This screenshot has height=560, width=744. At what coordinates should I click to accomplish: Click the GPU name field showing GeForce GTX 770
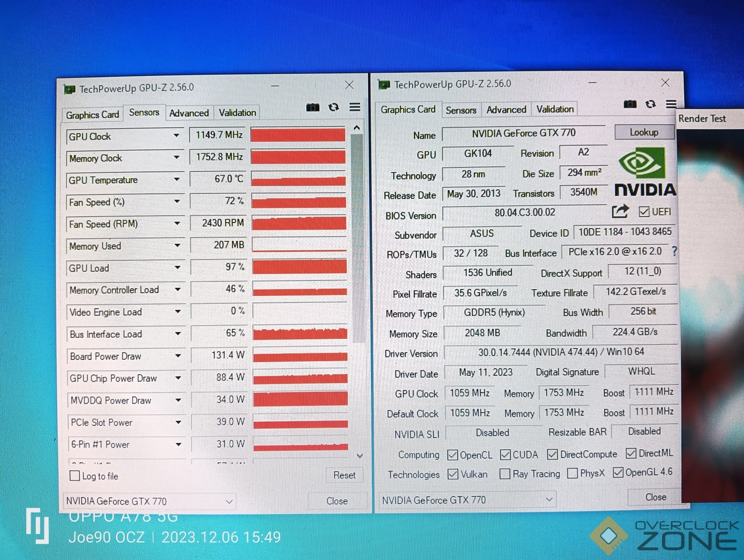(524, 133)
